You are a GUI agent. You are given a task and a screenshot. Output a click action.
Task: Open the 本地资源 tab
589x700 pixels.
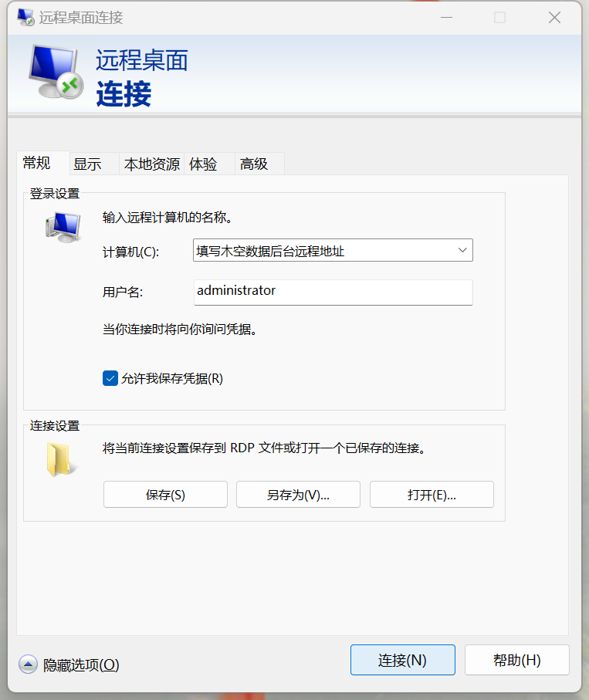click(152, 164)
